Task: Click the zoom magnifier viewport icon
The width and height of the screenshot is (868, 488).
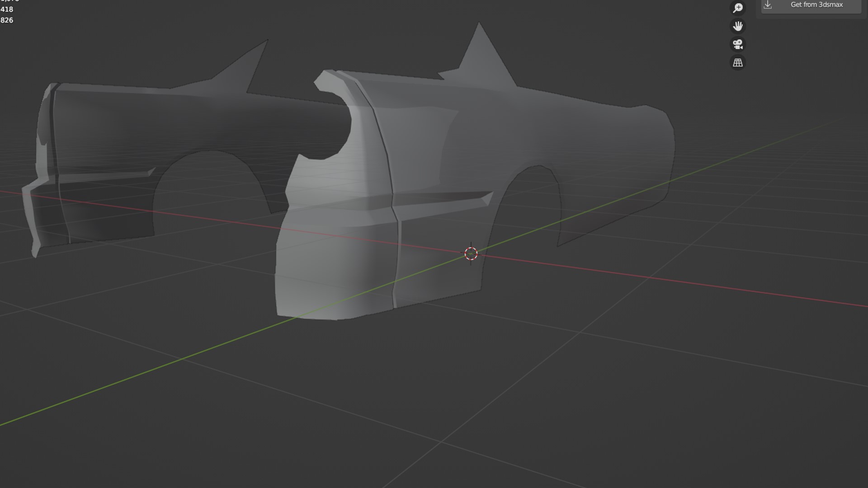Action: point(738,8)
